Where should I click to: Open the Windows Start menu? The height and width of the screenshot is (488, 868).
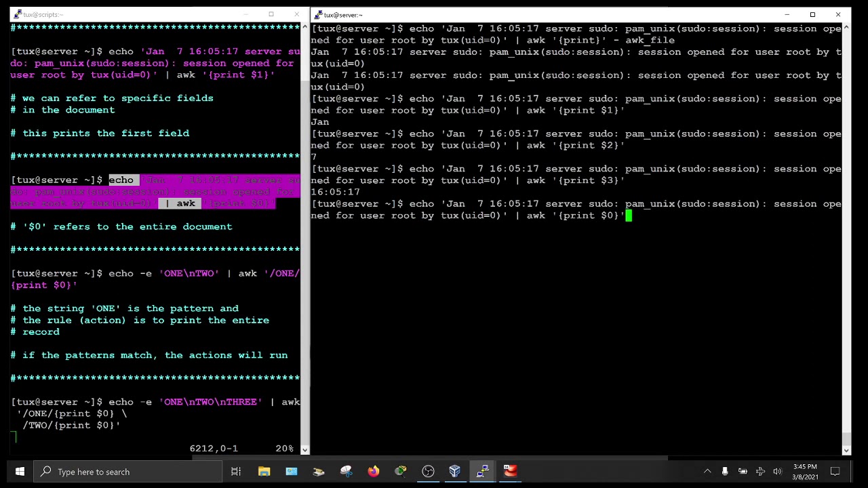click(20, 472)
